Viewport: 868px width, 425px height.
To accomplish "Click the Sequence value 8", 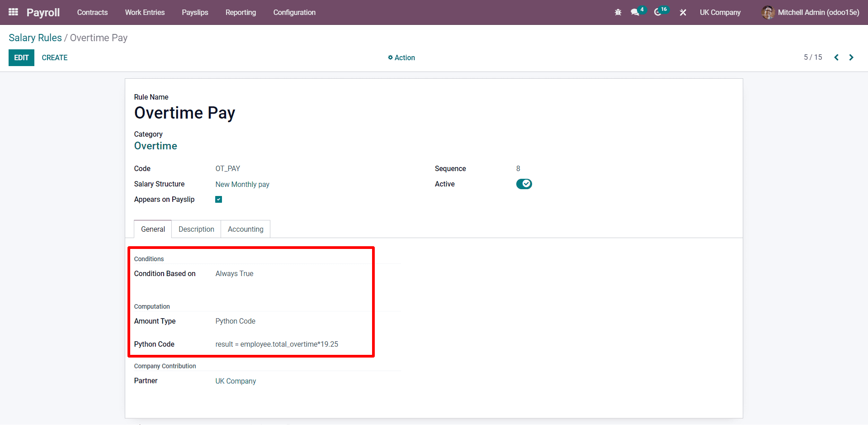I will [518, 168].
